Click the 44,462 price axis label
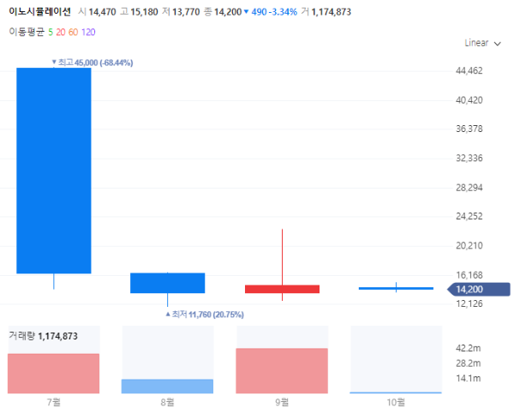 pos(469,71)
